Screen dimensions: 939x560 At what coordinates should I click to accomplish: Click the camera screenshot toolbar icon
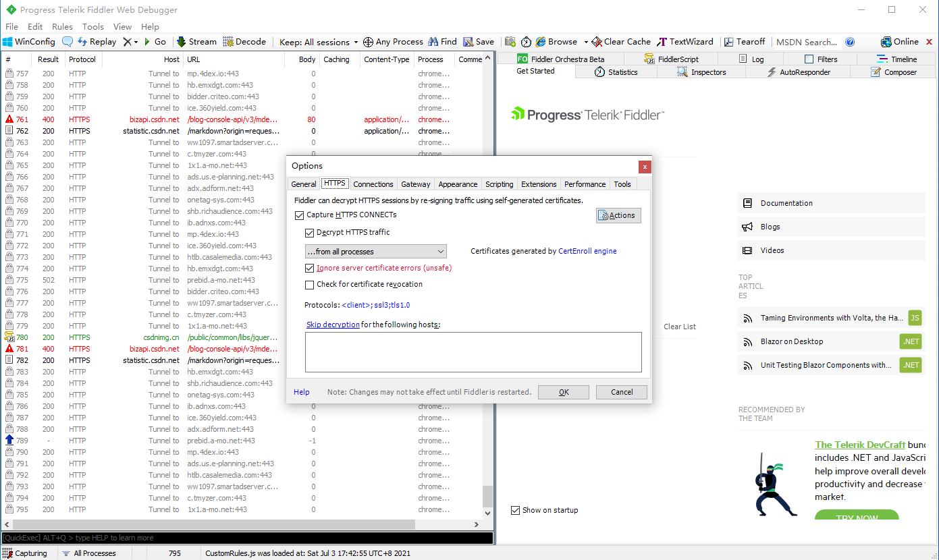coord(510,42)
